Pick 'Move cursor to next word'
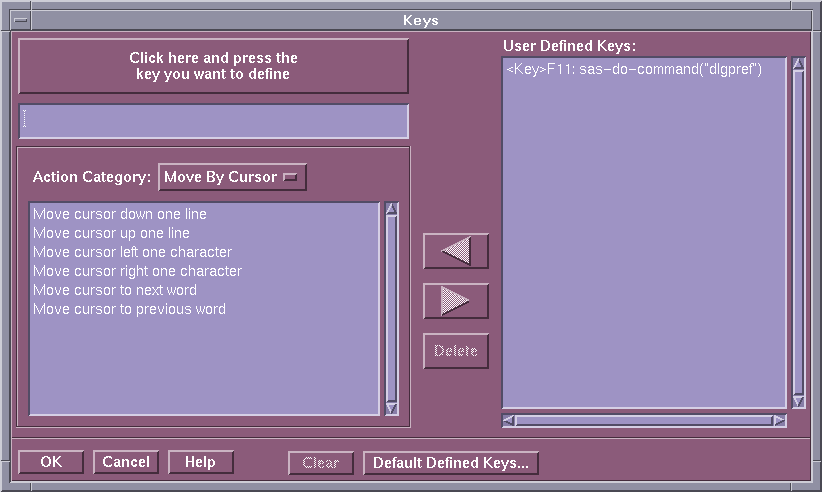The width and height of the screenshot is (822, 492). pos(115,290)
